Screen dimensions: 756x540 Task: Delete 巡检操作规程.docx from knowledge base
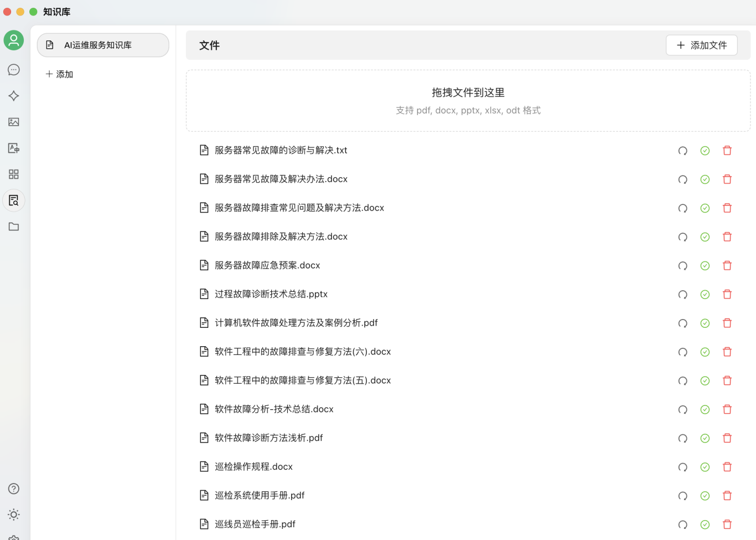(x=727, y=467)
